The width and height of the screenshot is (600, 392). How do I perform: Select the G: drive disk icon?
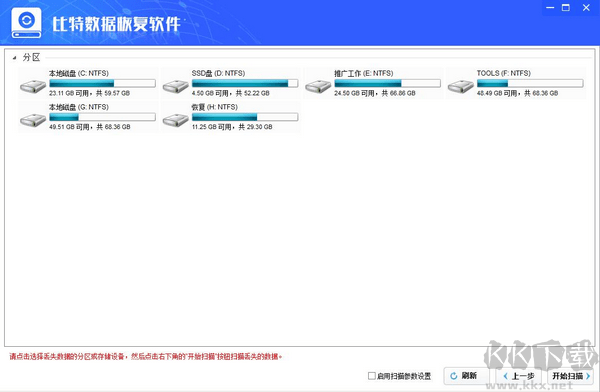tap(33, 120)
